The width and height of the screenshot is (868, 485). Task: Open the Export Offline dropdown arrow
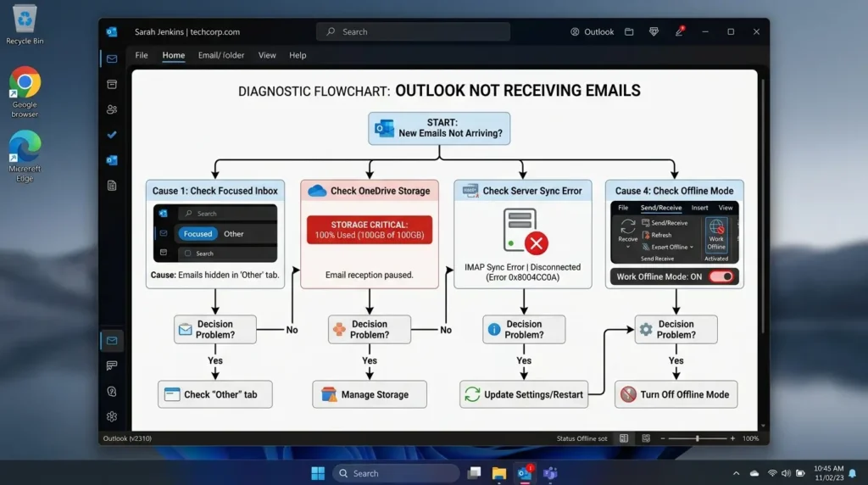tap(692, 247)
